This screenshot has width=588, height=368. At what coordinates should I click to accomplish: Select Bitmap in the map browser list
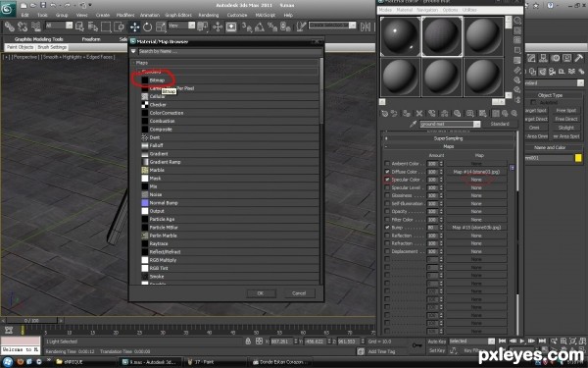pos(157,80)
